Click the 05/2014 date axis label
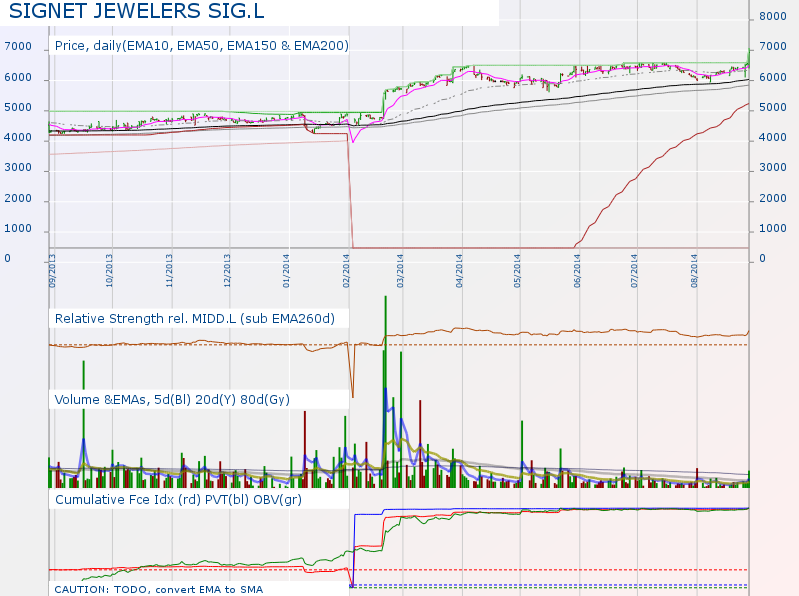Image resolution: width=799 pixels, height=596 pixels. pos(518,271)
